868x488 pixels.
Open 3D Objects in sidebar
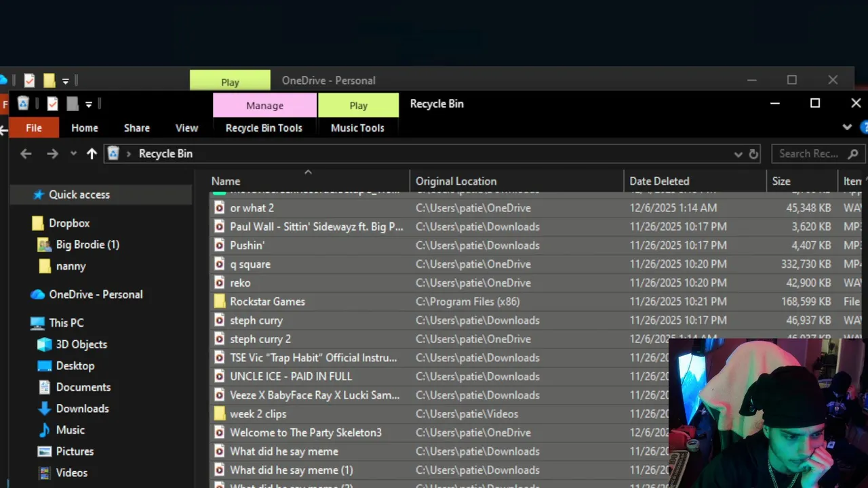(x=81, y=344)
